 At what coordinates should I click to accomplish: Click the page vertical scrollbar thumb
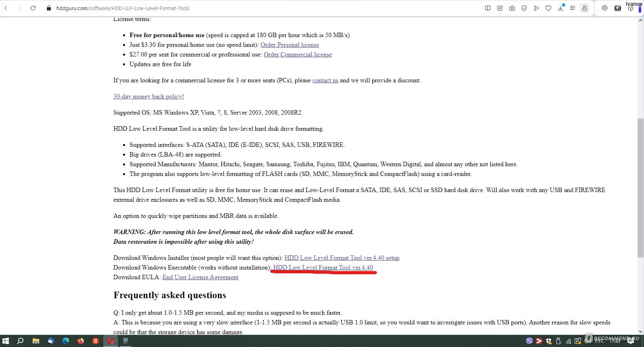(x=640, y=188)
